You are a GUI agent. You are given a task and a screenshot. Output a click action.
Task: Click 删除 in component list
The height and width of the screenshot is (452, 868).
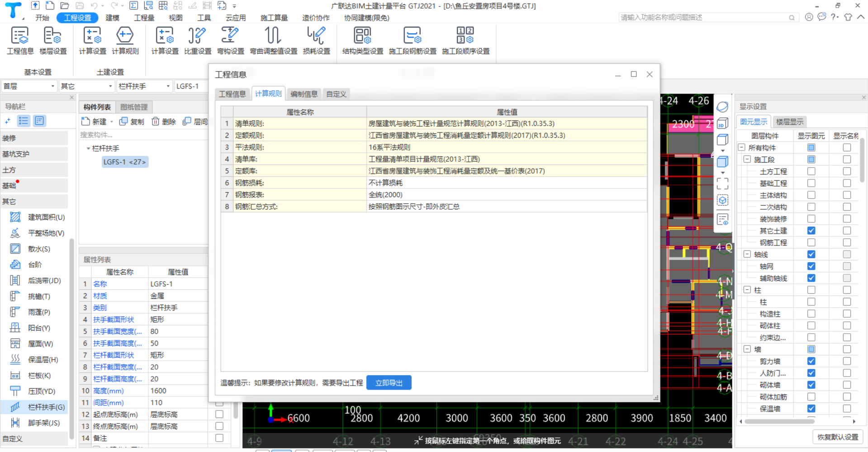tap(164, 122)
